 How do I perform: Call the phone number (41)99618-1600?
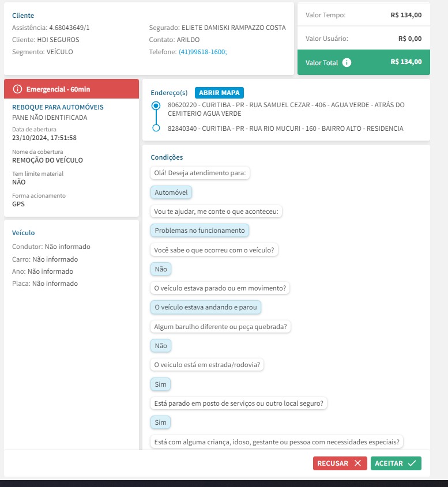click(x=202, y=52)
